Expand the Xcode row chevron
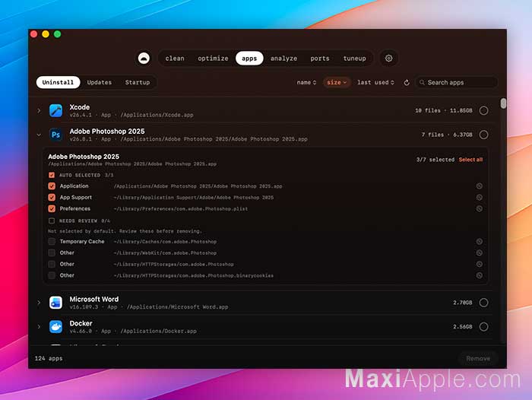Screen dimensions: 532x400 [x=39, y=111]
